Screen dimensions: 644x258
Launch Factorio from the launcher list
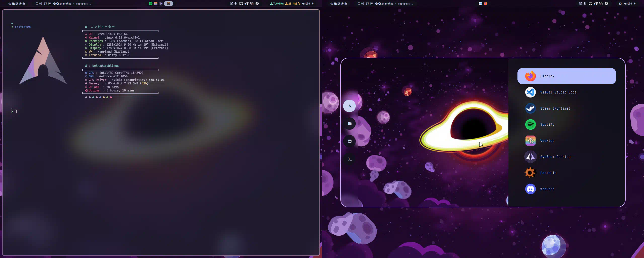(x=567, y=173)
